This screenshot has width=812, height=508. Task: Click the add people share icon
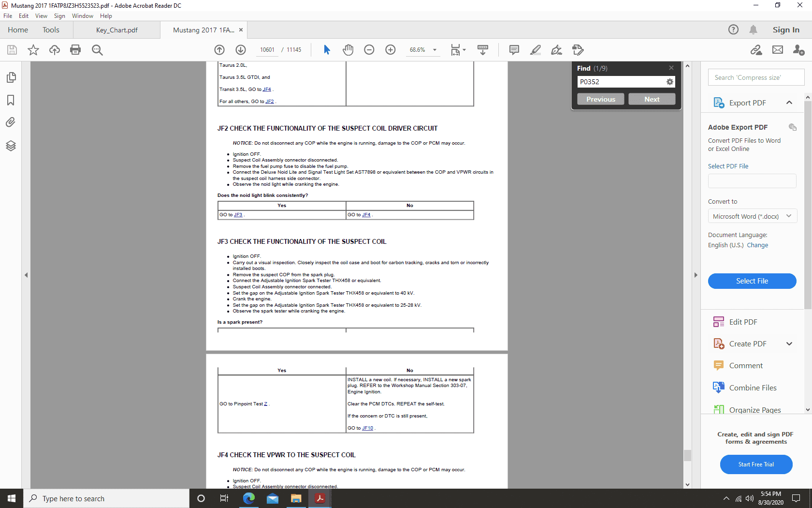click(x=799, y=50)
